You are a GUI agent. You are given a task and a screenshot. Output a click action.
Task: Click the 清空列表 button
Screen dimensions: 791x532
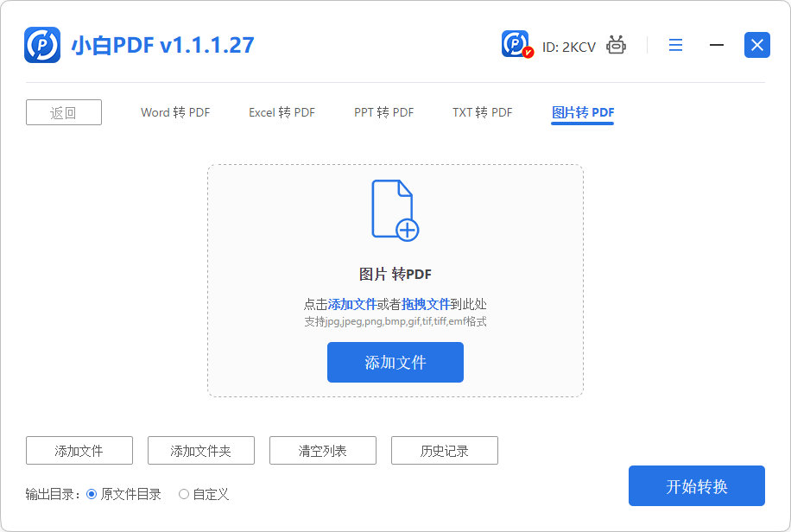pos(323,450)
